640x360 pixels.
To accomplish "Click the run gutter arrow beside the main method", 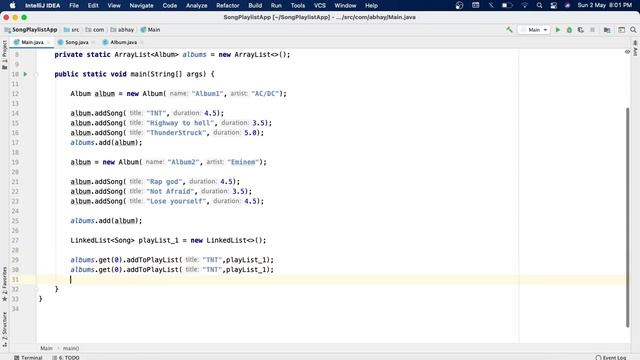I will pyautogui.click(x=25, y=74).
